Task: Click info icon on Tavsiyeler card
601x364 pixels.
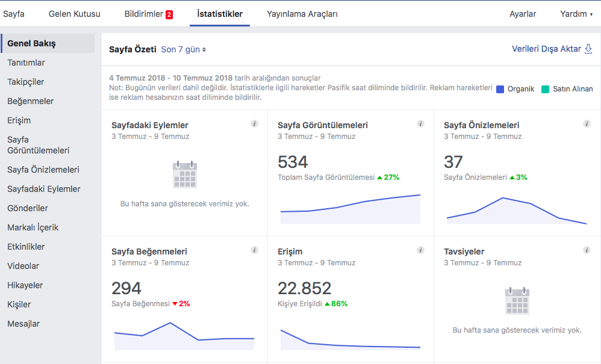Action: [x=587, y=250]
